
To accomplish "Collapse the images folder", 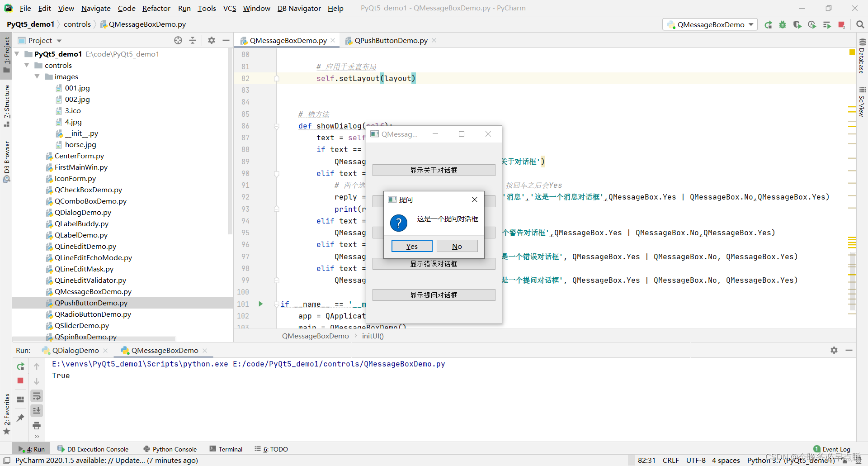I will click(37, 76).
